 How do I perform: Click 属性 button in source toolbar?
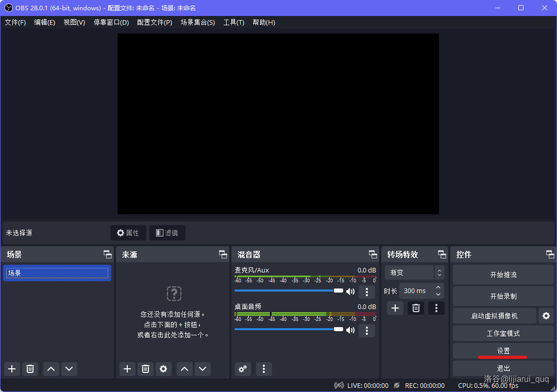click(128, 233)
